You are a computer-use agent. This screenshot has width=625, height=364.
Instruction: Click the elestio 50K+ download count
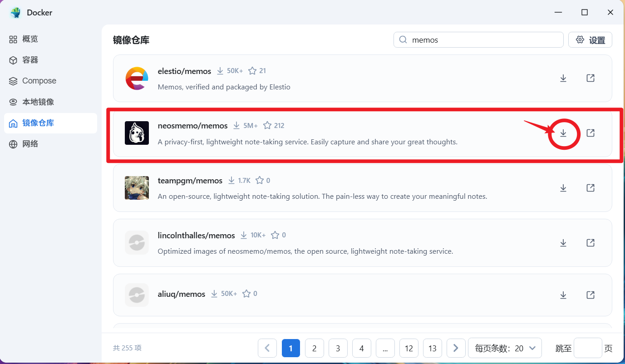(x=235, y=71)
